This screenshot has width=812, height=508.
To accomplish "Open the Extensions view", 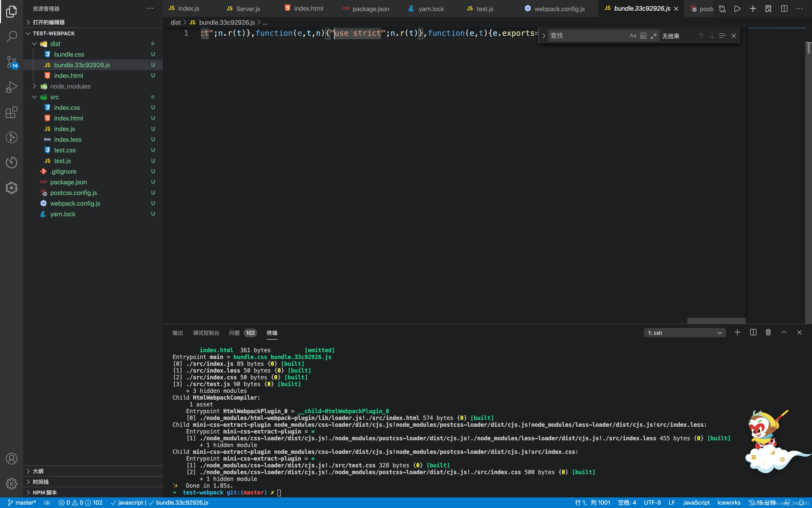I will (x=11, y=112).
